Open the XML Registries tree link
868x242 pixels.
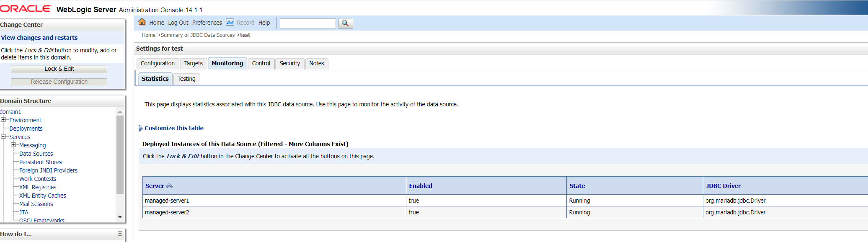(38, 187)
